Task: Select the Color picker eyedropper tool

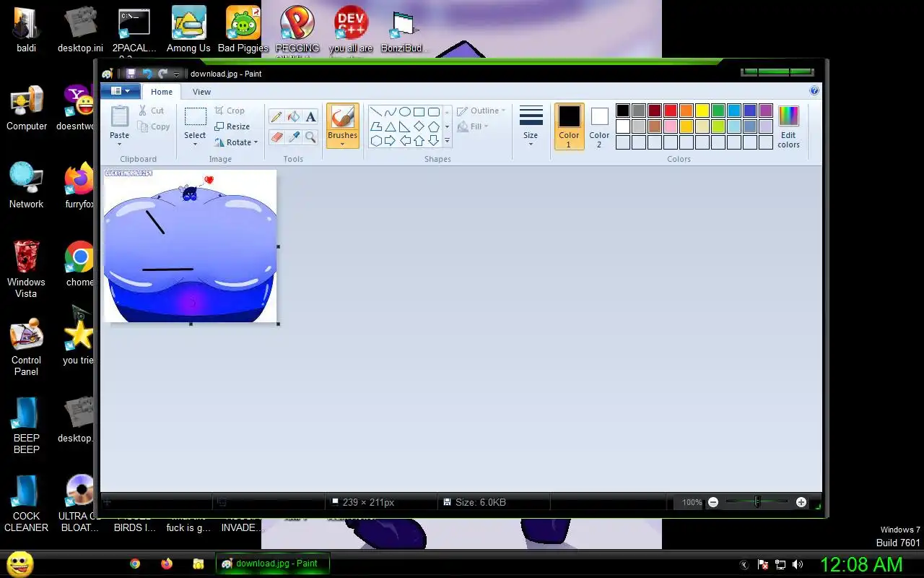Action: coord(293,137)
